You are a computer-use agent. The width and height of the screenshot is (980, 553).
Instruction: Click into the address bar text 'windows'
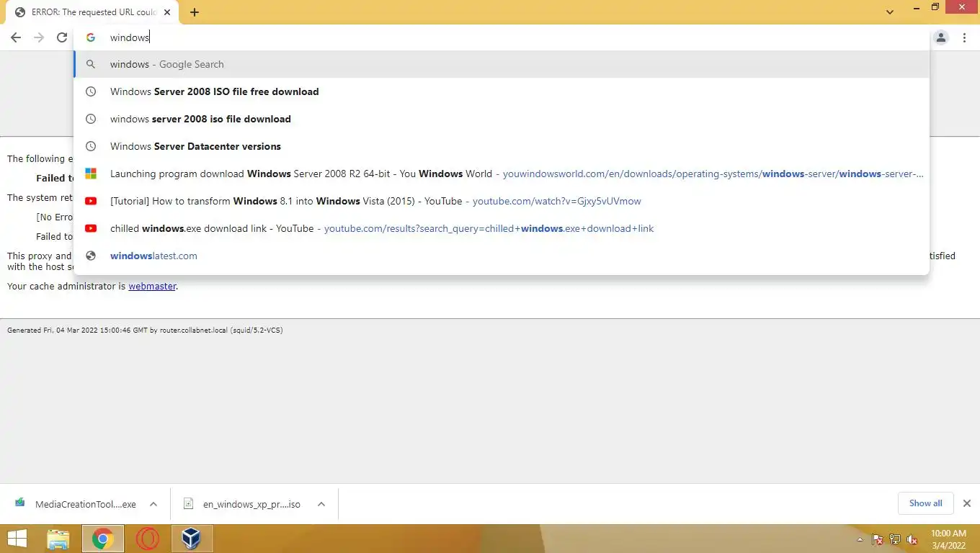(130, 37)
